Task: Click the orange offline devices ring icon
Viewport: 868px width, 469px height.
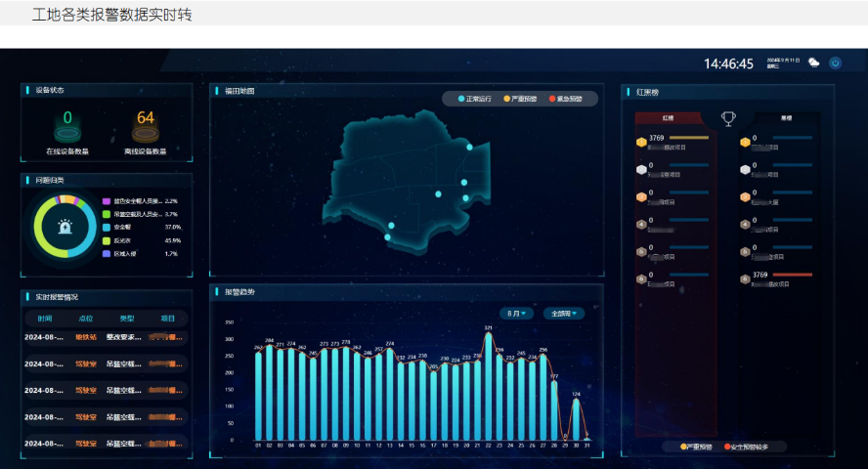Action: [145, 133]
